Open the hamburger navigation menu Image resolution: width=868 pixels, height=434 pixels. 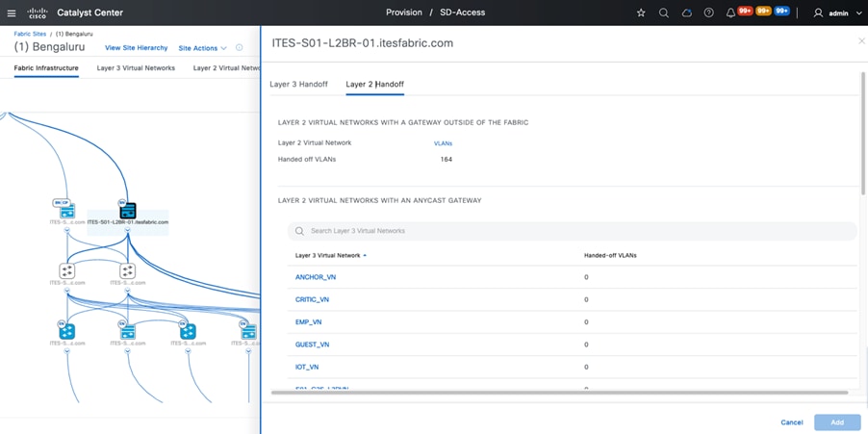click(12, 13)
